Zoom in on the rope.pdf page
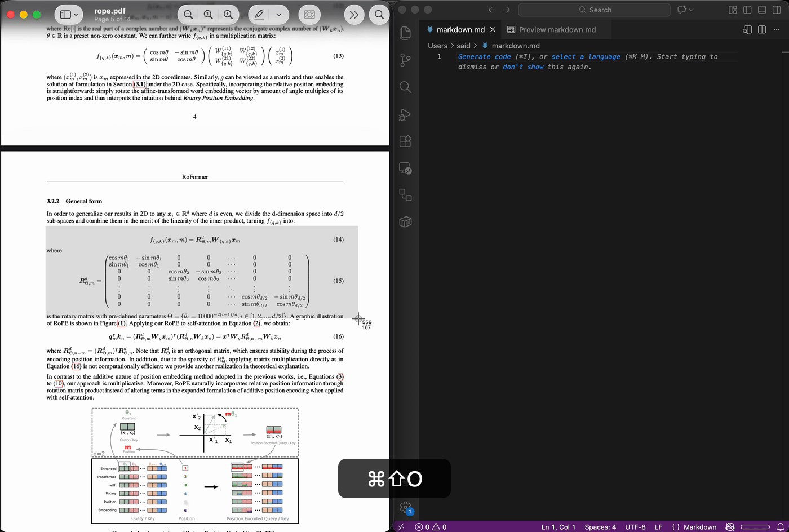This screenshot has width=789, height=532. [228, 15]
